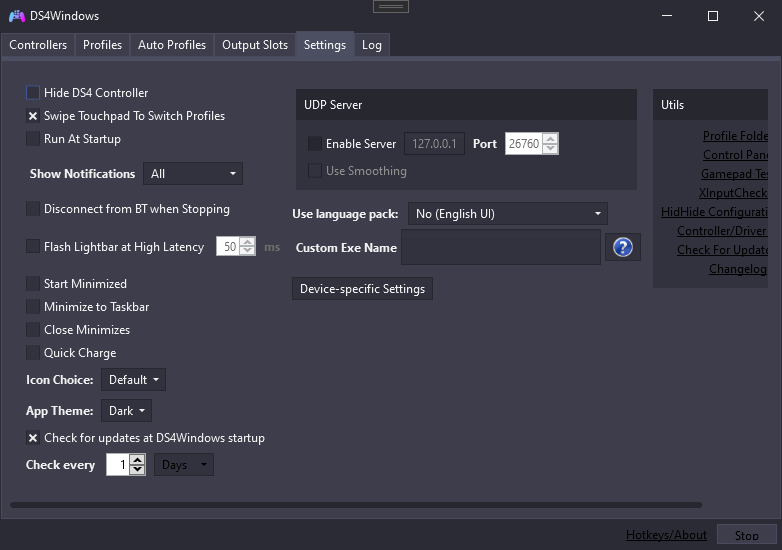The width and height of the screenshot is (782, 550).
Task: Open the Gamepad Test link
Action: 734,174
